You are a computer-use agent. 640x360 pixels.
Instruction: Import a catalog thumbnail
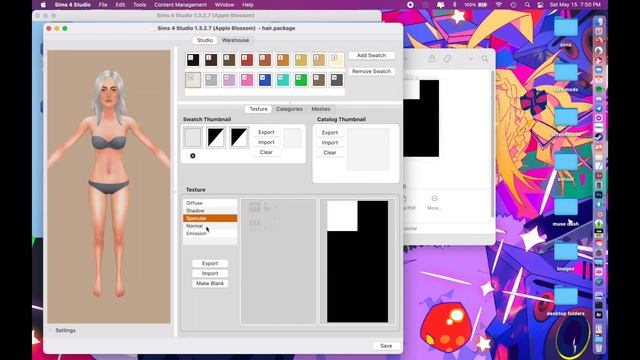(330, 142)
